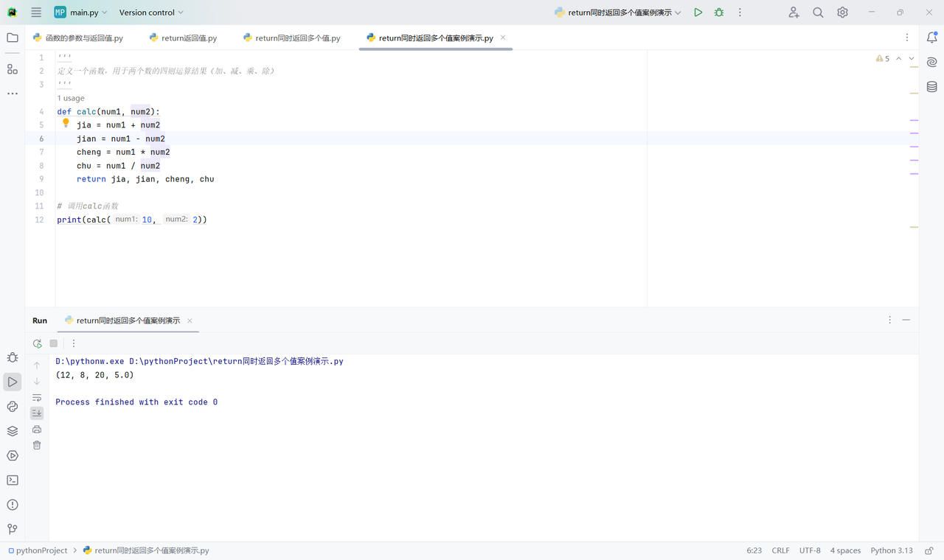
Task: Toggle scroll to end in the console
Action: [36, 413]
